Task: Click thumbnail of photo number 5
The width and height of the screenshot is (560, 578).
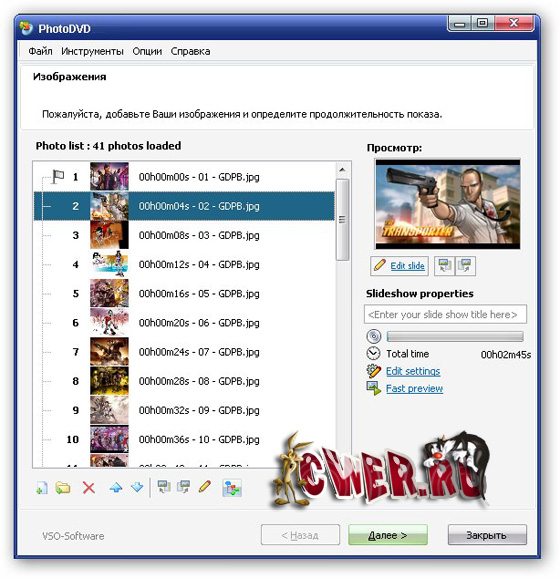Action: click(x=109, y=293)
